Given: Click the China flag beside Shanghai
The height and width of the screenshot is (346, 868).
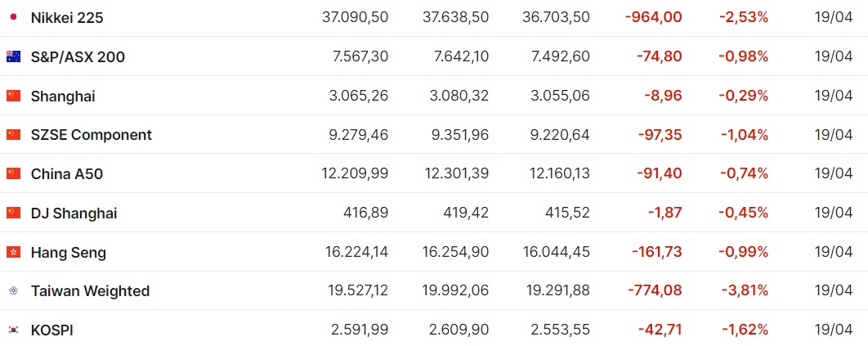Looking at the screenshot, I should coord(13,96).
